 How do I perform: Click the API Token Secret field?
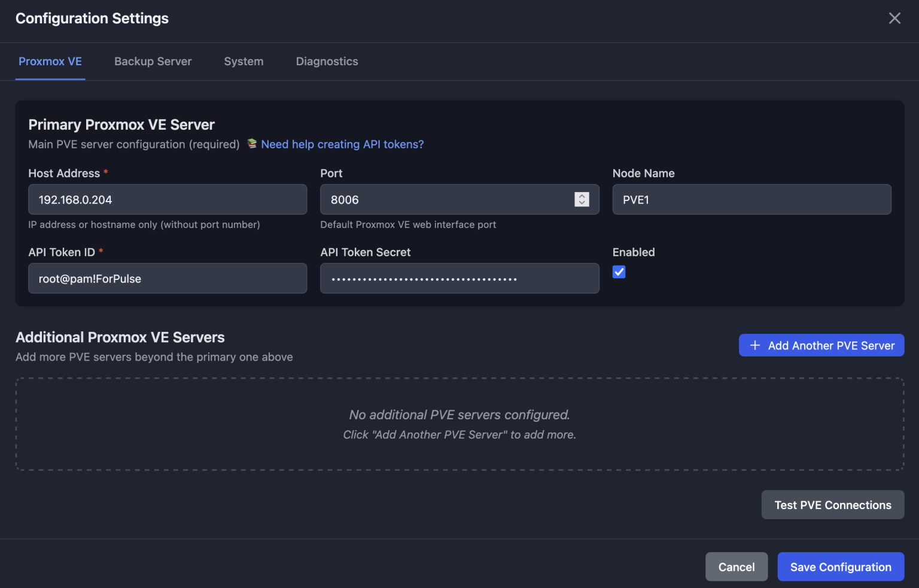tap(459, 278)
